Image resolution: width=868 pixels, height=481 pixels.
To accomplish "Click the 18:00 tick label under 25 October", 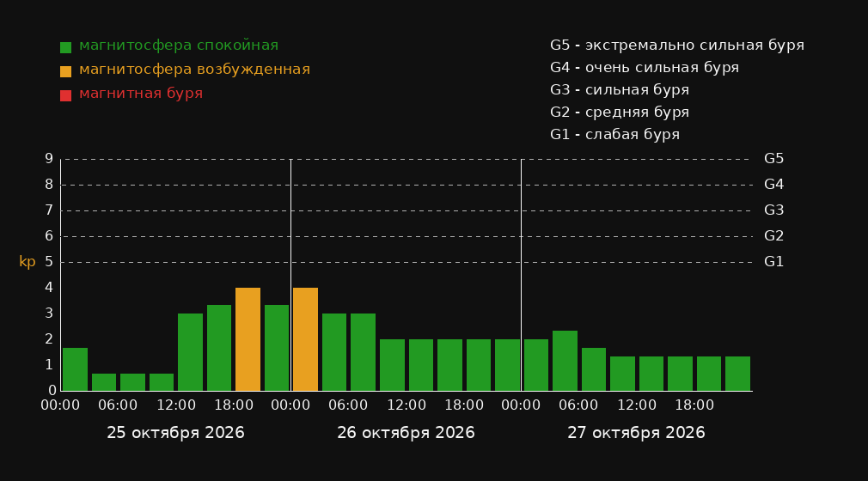I will click(x=234, y=405).
